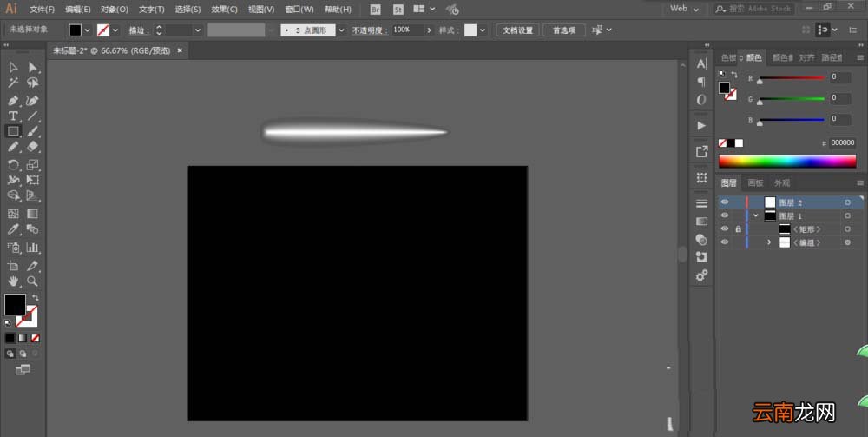Open Paragraph panel from the dock
868x437 pixels.
coord(701,82)
